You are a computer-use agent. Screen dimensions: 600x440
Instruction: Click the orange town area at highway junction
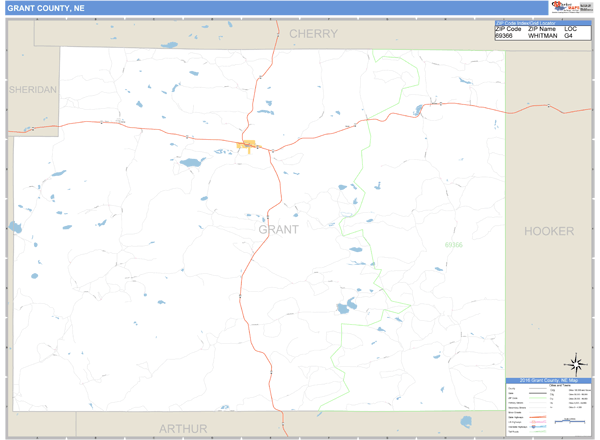(x=247, y=146)
